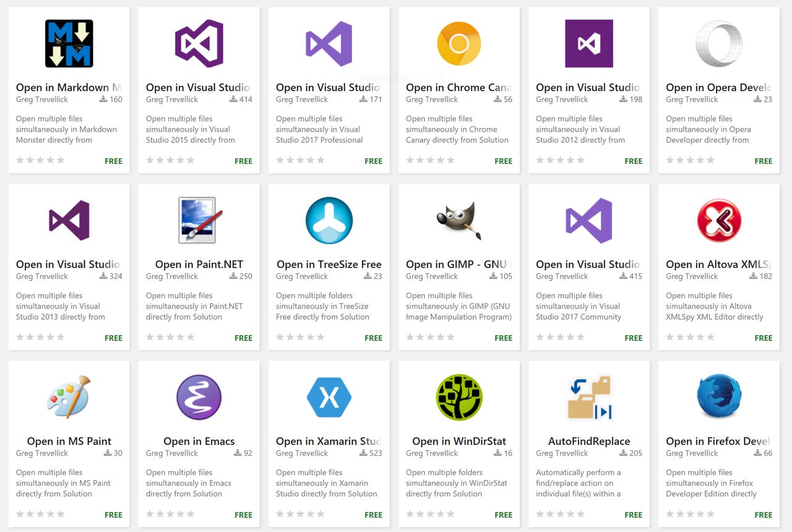Select the Opera Developer icon

[x=718, y=43]
